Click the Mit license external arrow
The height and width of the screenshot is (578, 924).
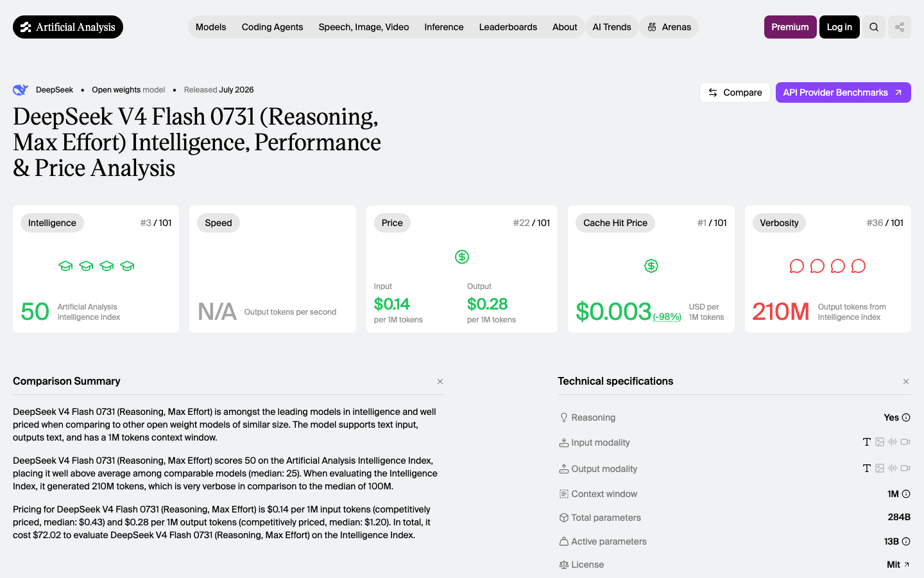(x=907, y=565)
